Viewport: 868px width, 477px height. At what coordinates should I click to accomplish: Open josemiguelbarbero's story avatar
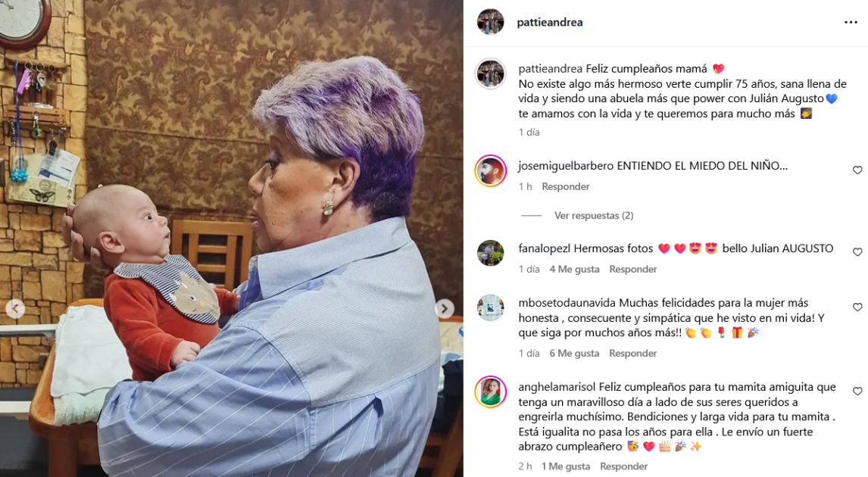click(x=491, y=171)
